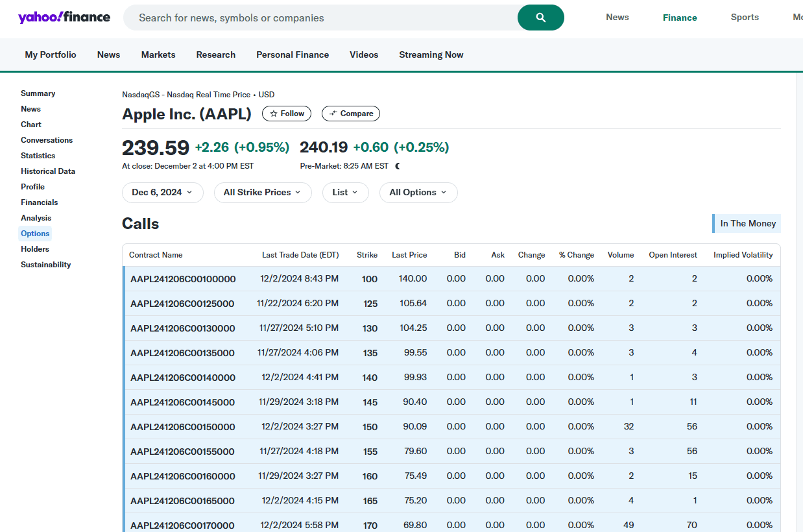Open contract AAPL241206C00140000
Screen dimensions: 803x532
(x=183, y=378)
